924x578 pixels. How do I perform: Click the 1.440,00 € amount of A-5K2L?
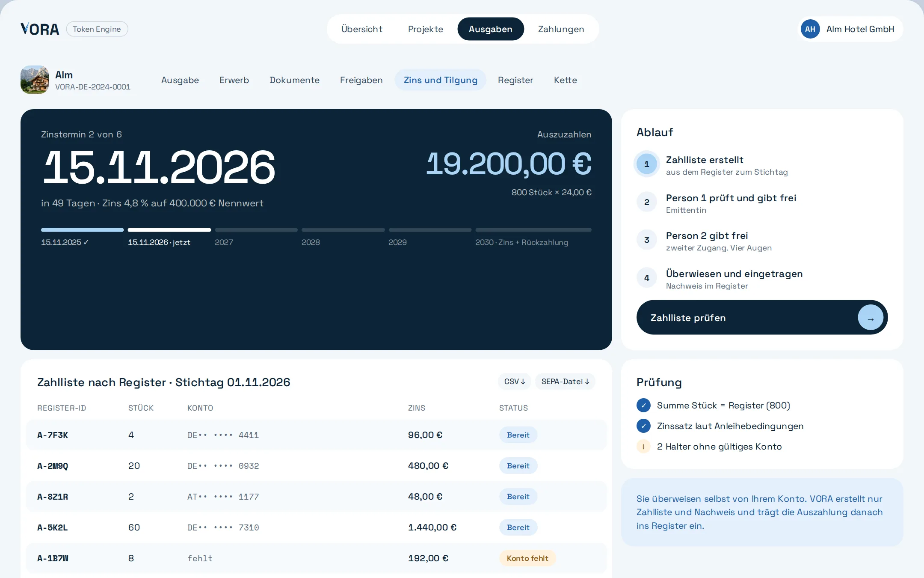[x=432, y=527]
